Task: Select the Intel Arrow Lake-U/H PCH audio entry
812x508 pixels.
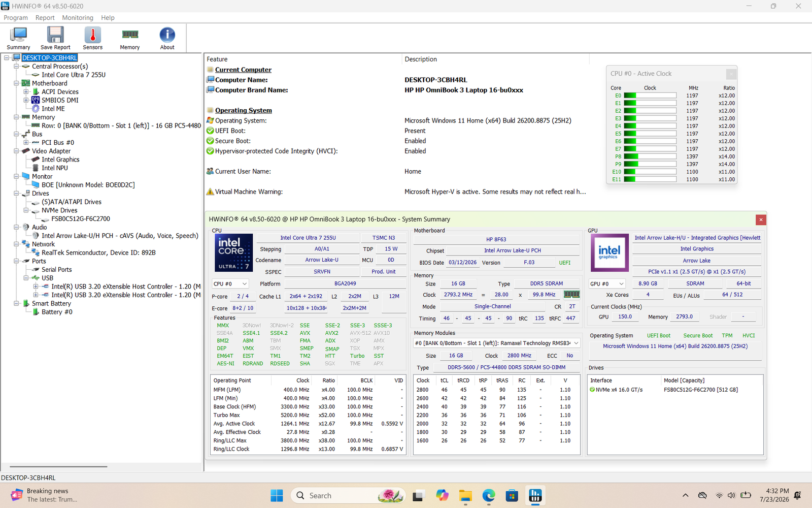Action: [120, 236]
